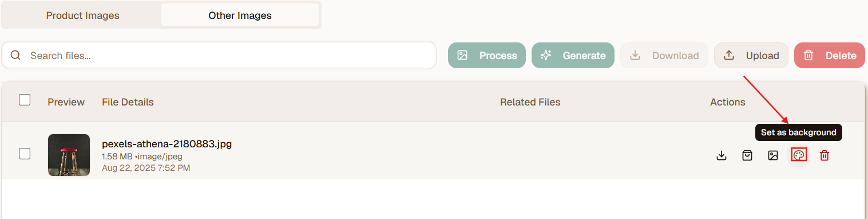Click the pexels-athena-2180883.jpg filename
This screenshot has width=868, height=219.
click(167, 143)
